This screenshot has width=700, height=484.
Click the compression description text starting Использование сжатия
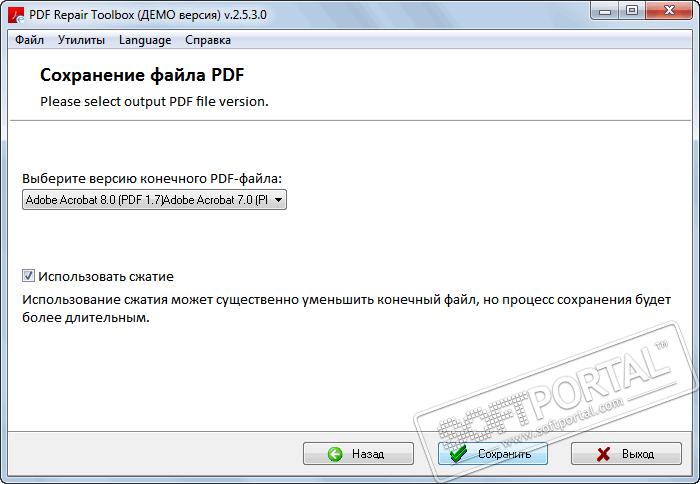pos(346,309)
